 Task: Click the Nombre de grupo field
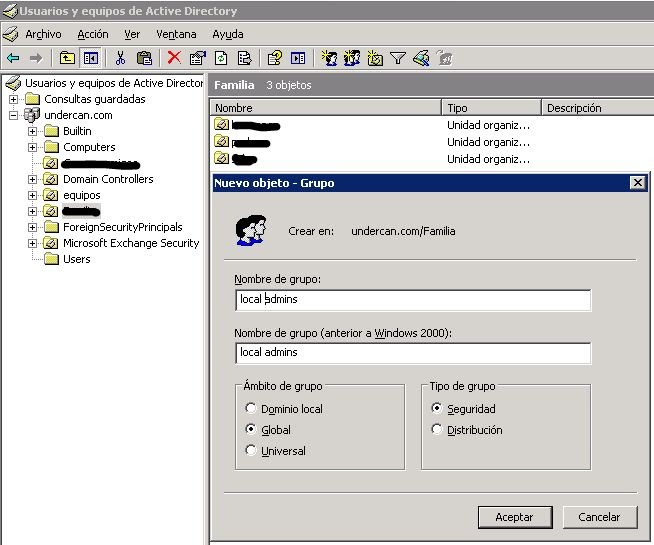tap(413, 300)
